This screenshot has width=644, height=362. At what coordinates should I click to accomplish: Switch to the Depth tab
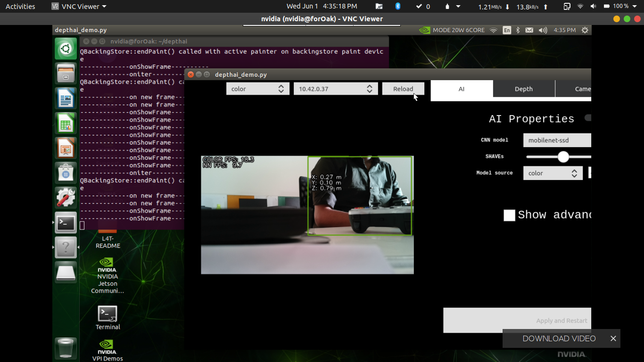(524, 89)
